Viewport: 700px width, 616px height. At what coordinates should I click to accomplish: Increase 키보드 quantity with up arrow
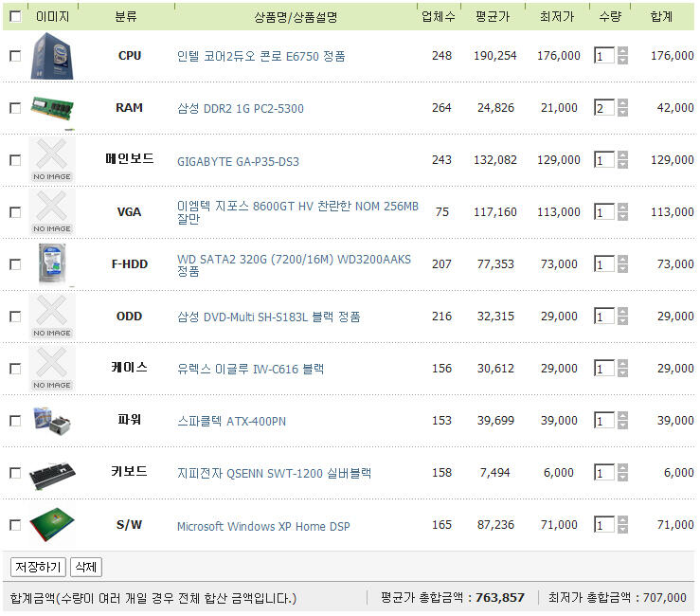pos(622,468)
